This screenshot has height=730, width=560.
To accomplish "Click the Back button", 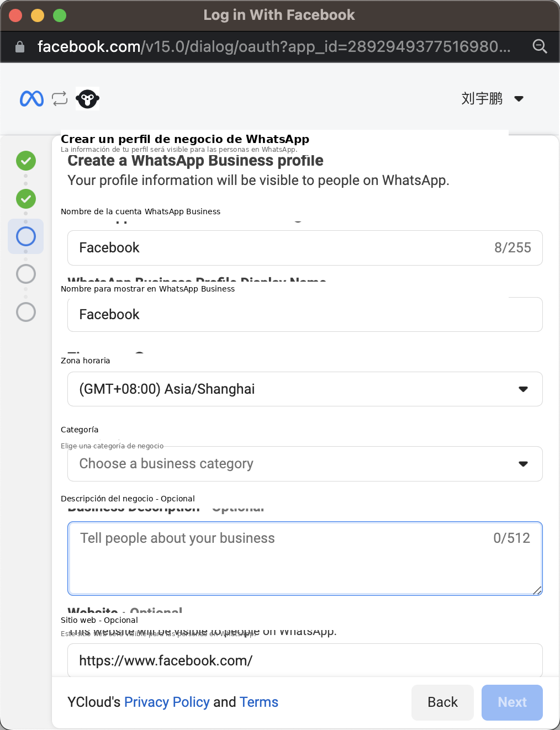I will [442, 702].
